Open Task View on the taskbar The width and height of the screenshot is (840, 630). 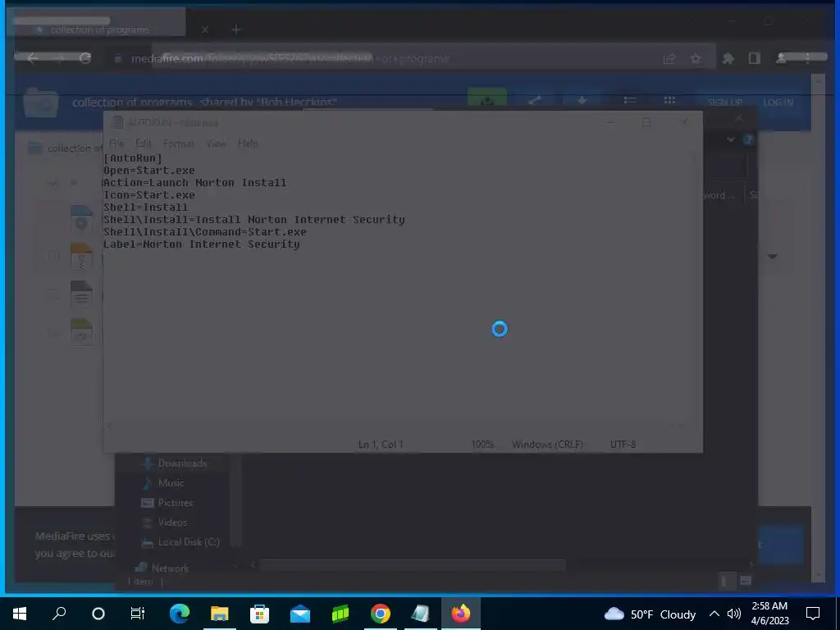[138, 614]
